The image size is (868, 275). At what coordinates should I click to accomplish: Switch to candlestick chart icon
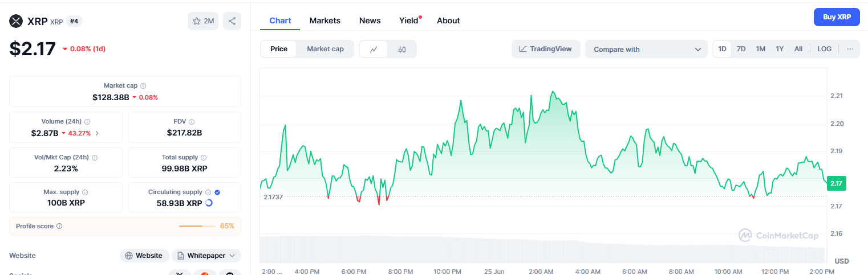pos(402,49)
